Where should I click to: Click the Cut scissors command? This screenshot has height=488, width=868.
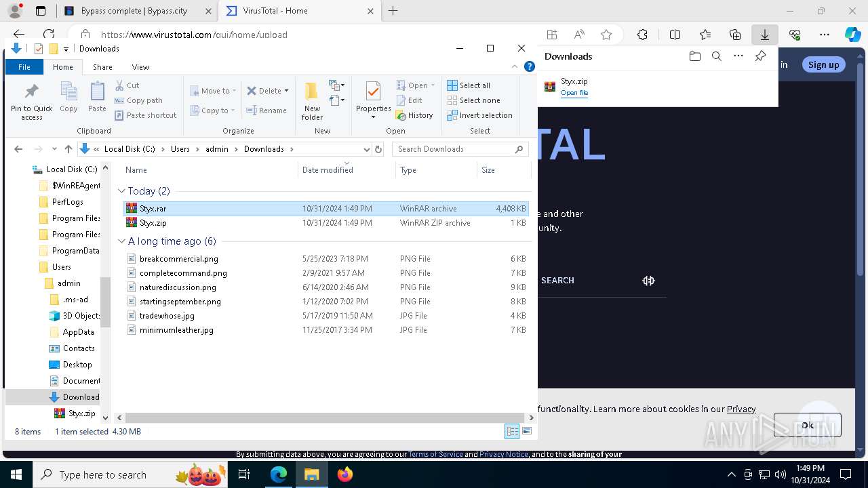coord(127,85)
